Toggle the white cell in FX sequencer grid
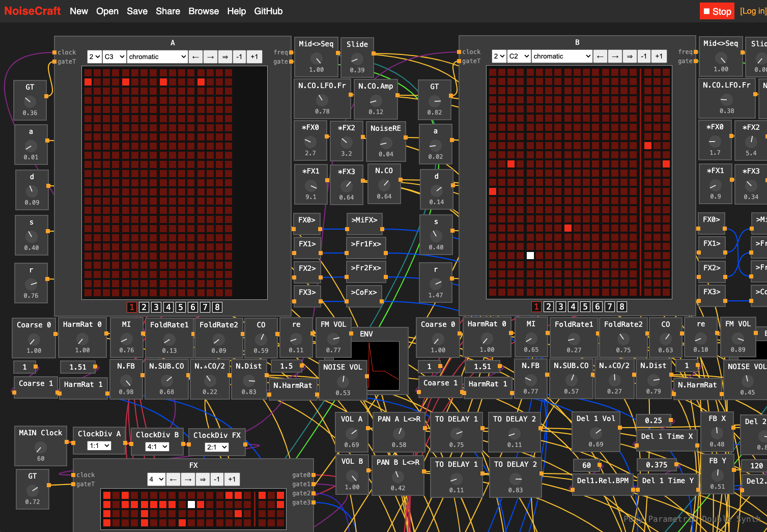This screenshot has height=532, width=767. pos(191,505)
